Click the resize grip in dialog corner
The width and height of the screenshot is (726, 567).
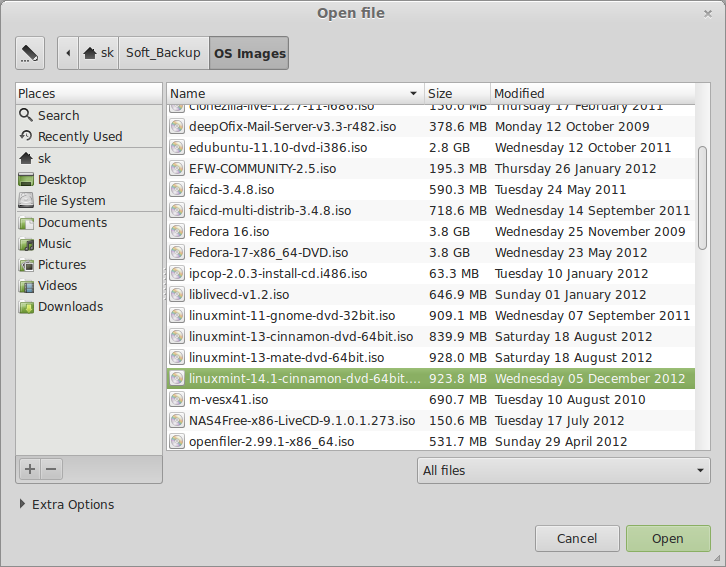pos(718,559)
